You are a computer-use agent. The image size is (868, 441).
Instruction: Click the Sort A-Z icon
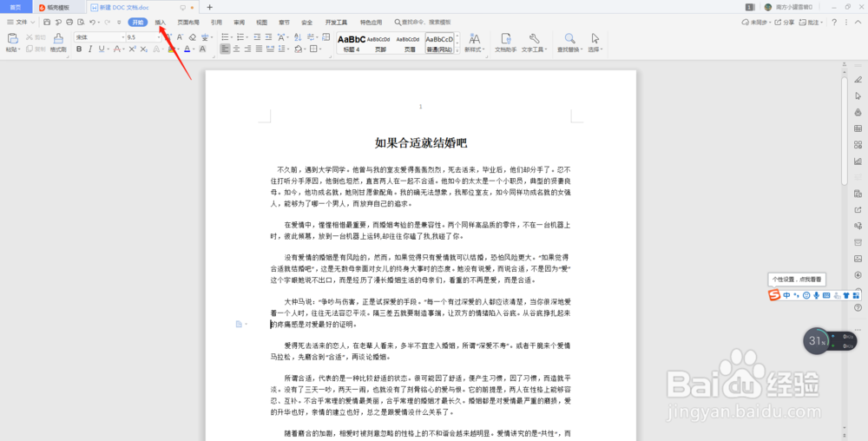(x=298, y=37)
